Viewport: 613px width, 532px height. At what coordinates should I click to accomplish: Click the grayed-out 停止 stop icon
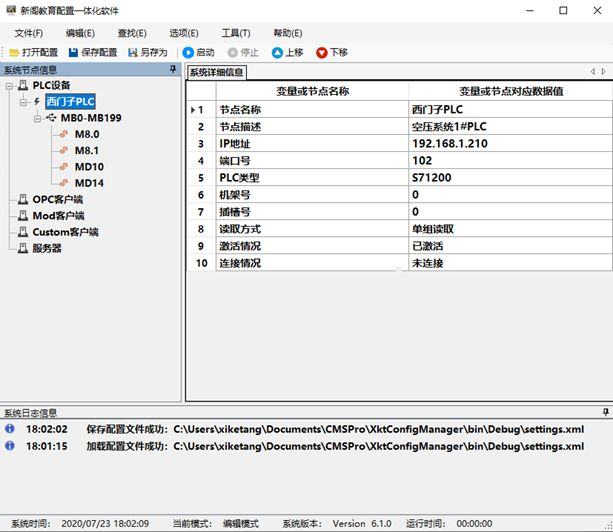[x=233, y=52]
